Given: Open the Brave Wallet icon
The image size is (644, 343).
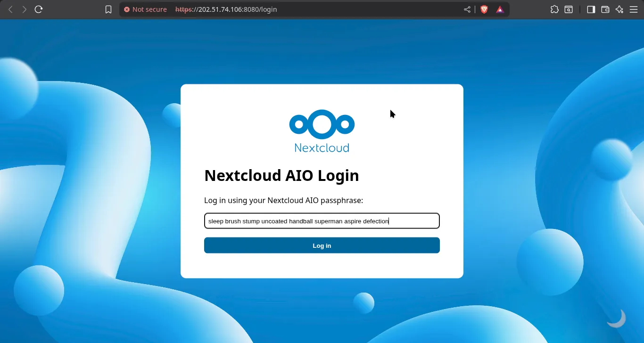Looking at the screenshot, I should (605, 9).
